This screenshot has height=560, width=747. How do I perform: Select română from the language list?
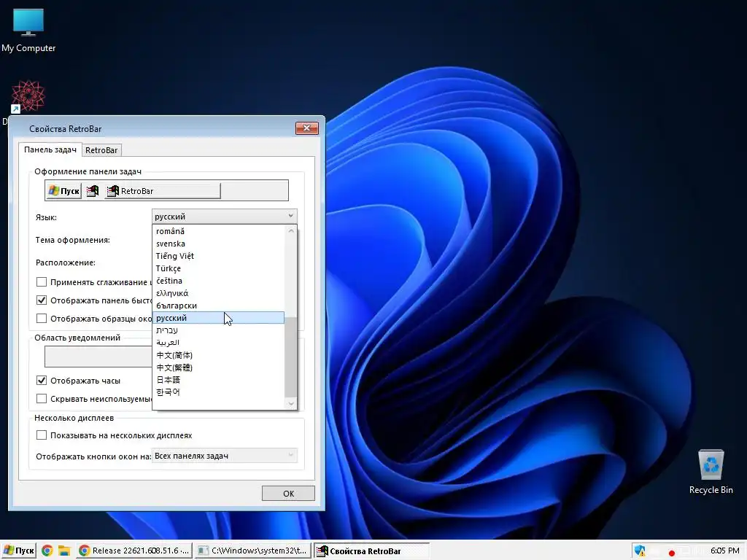pyautogui.click(x=218, y=231)
